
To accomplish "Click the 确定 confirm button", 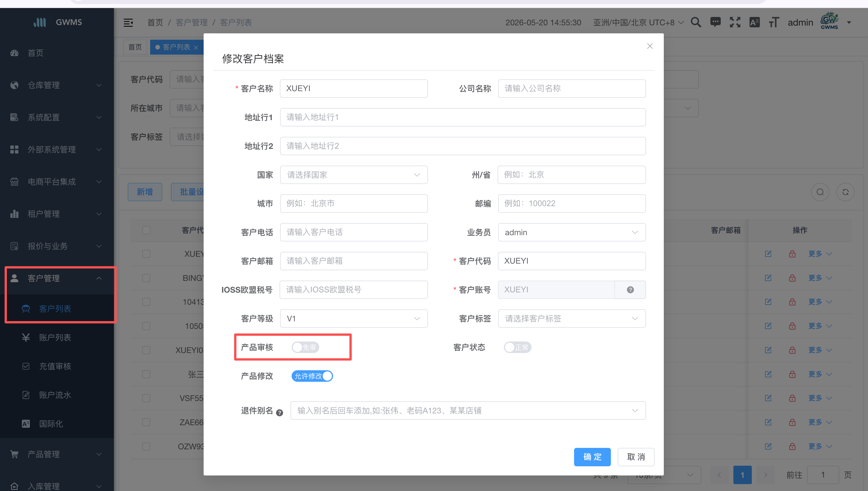I will [x=592, y=457].
